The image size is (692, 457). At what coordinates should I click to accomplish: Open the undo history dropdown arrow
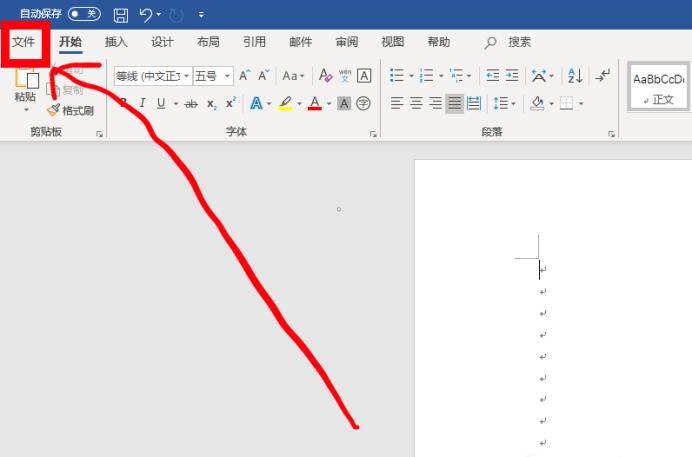tap(158, 15)
